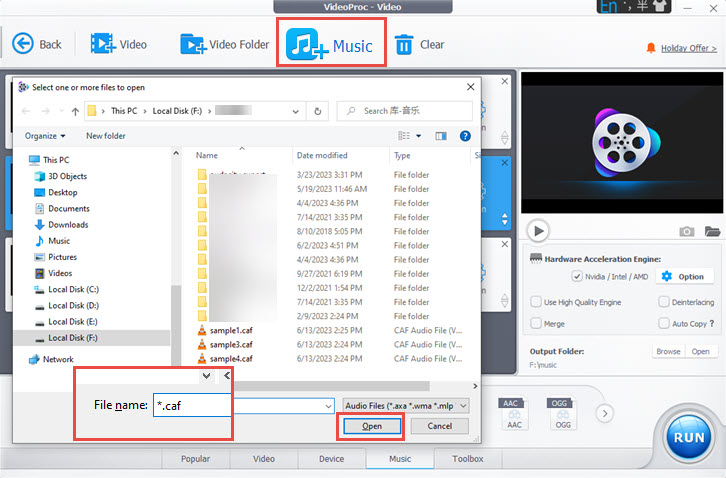
Task: Show more formats with right arrow
Action: click(x=605, y=413)
